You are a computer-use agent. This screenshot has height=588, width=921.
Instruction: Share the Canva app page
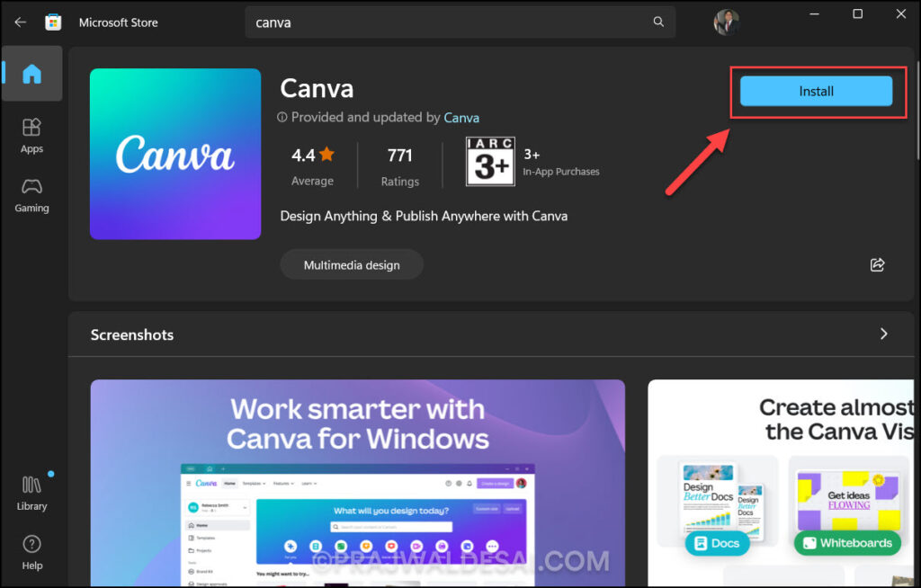pos(877,265)
